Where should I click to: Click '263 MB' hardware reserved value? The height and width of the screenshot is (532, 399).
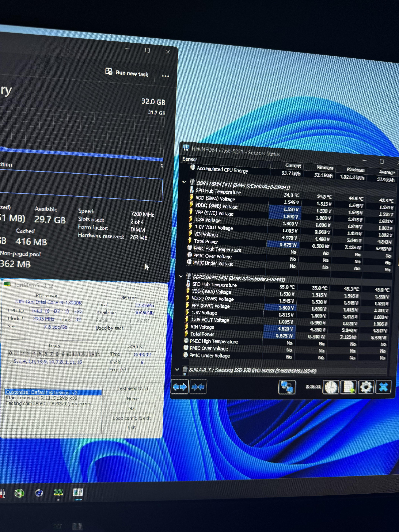139,237
